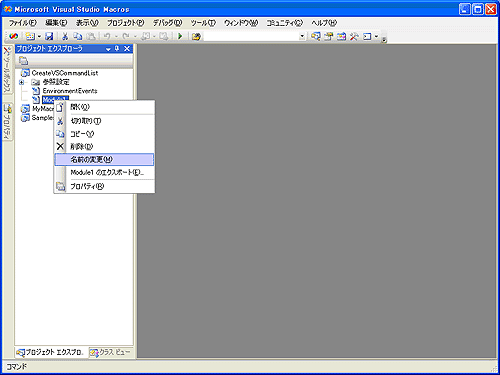Viewport: 500px width, 375px height.
Task: Open the find combo box dropdown arrow
Action: pos(302,36)
